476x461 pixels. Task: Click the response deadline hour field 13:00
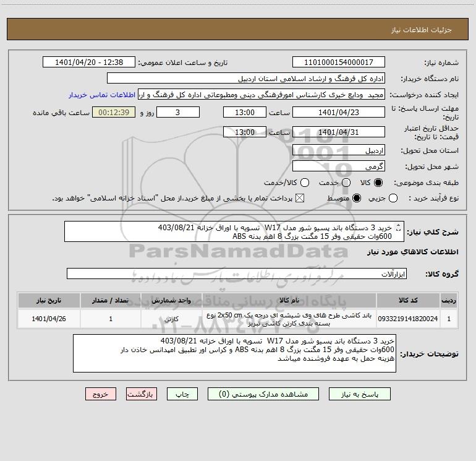245,112
